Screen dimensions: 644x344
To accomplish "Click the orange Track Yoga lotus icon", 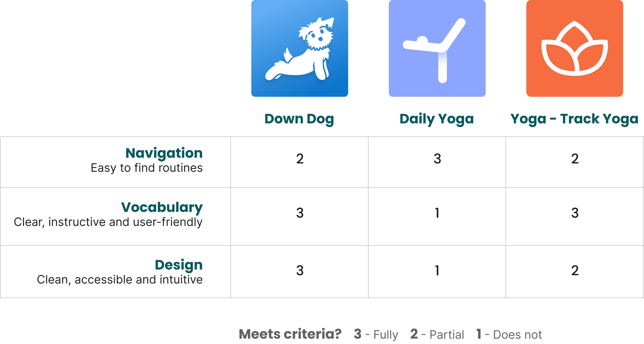I will [x=575, y=48].
